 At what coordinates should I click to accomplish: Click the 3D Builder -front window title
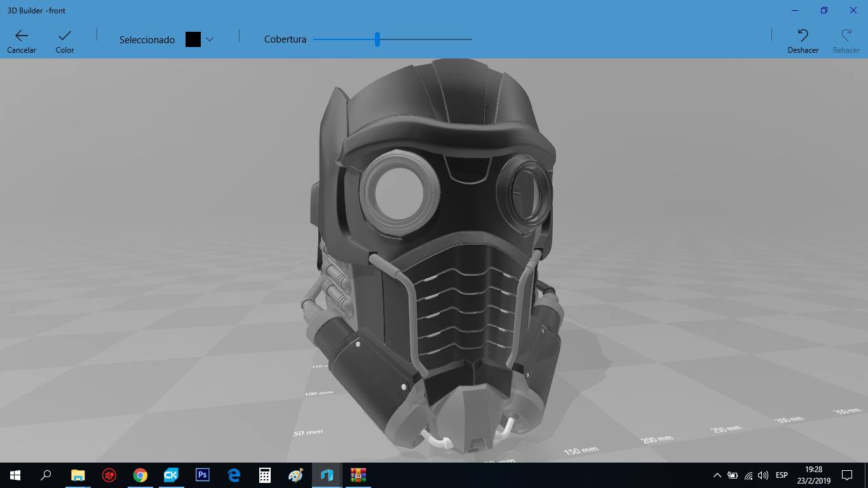[x=36, y=10]
